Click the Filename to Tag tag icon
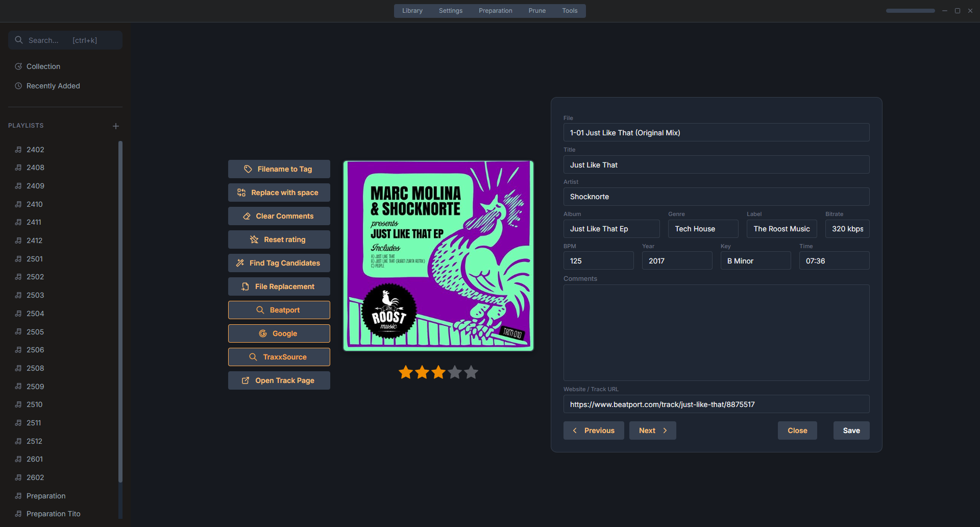Image resolution: width=980 pixels, height=527 pixels. (249, 169)
